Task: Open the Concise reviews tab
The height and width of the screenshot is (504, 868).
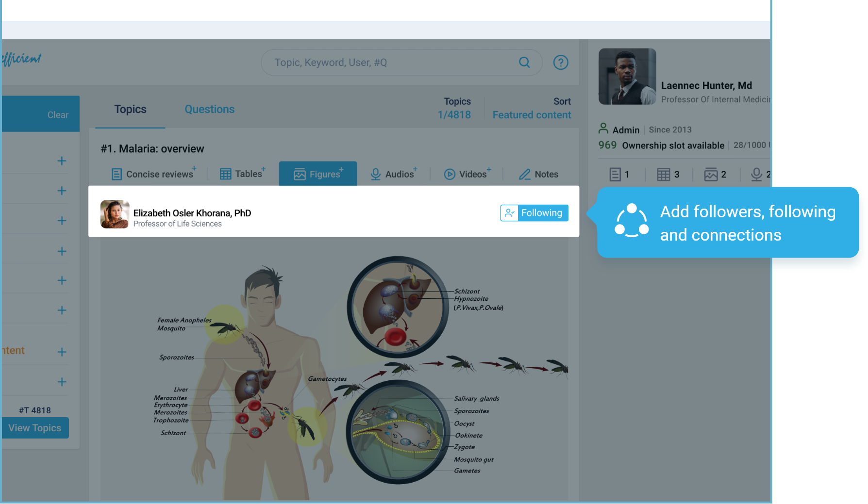Action: tap(153, 174)
